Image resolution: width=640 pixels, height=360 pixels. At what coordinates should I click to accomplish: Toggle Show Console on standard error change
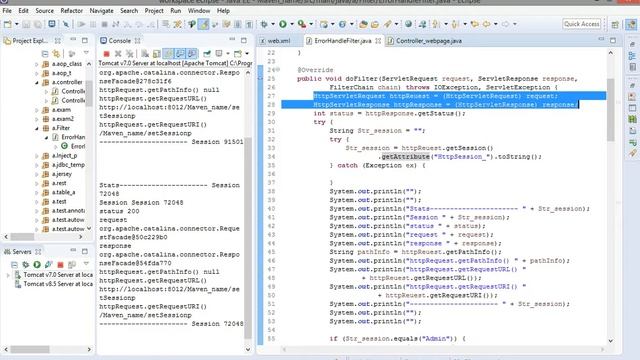(x=192, y=54)
